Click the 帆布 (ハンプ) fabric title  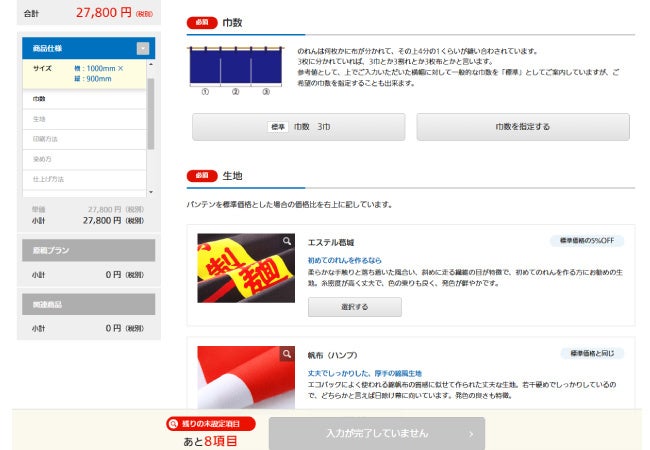coord(332,356)
